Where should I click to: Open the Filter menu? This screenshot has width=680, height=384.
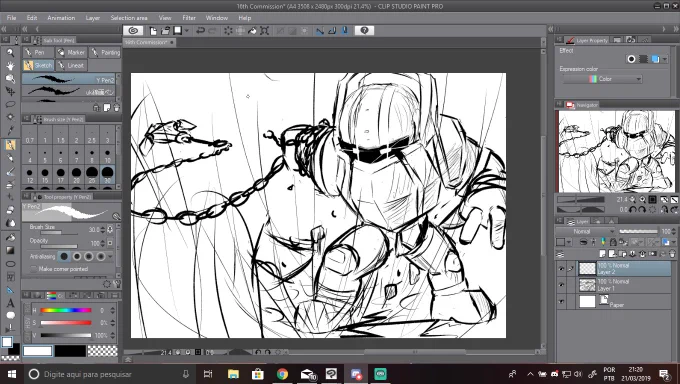[189, 18]
